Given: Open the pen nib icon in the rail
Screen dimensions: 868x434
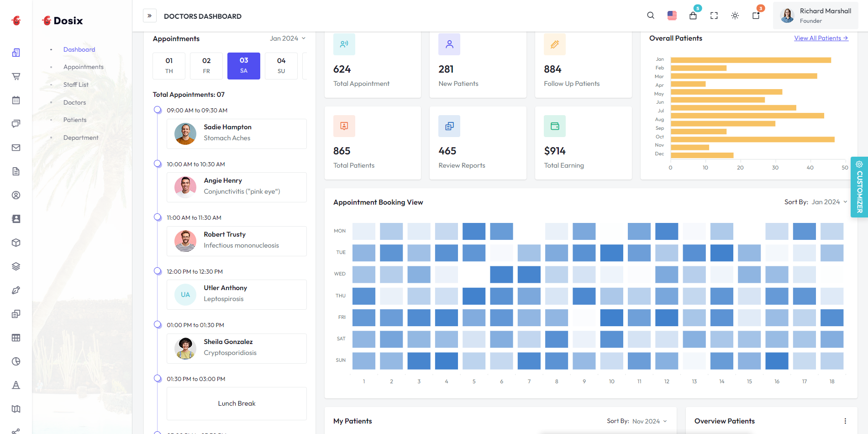Looking at the screenshot, I should pyautogui.click(x=16, y=290).
